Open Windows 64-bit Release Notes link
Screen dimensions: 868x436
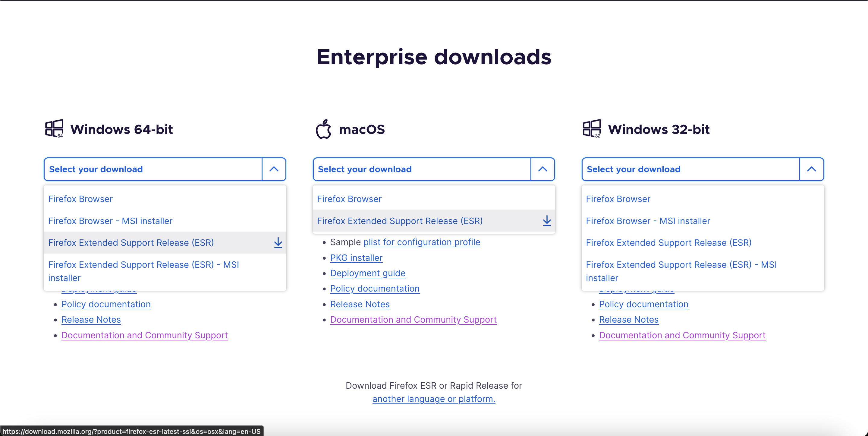click(x=91, y=320)
